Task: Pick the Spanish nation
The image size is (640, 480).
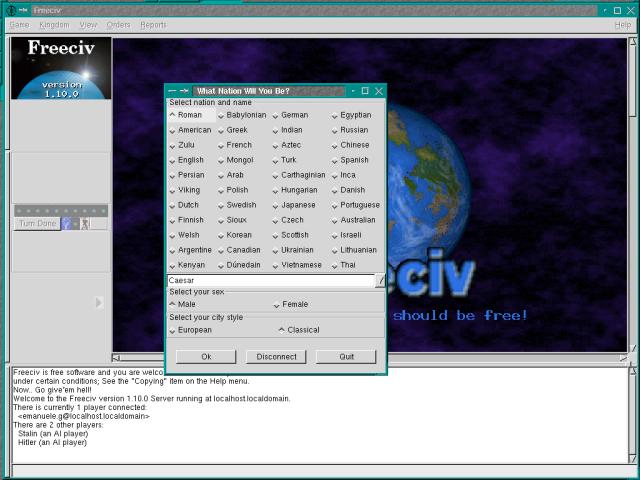Action: [x=350, y=160]
